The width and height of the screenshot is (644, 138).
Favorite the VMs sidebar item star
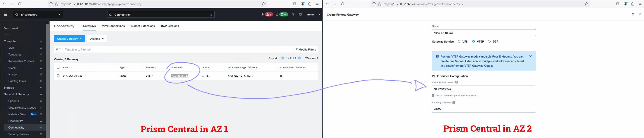(41, 48)
